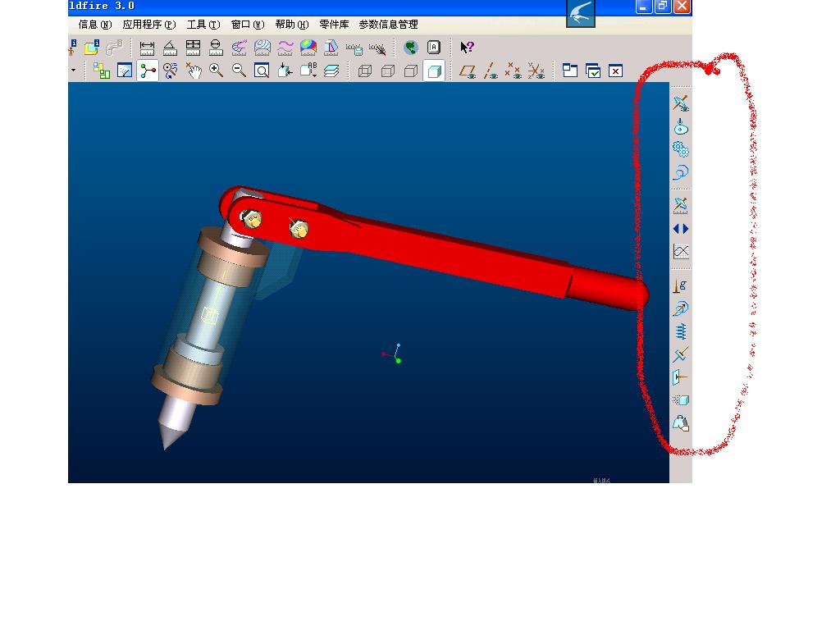Toggle datum axes visibility
Viewport: 840px width, 630px height.
pos(491,71)
